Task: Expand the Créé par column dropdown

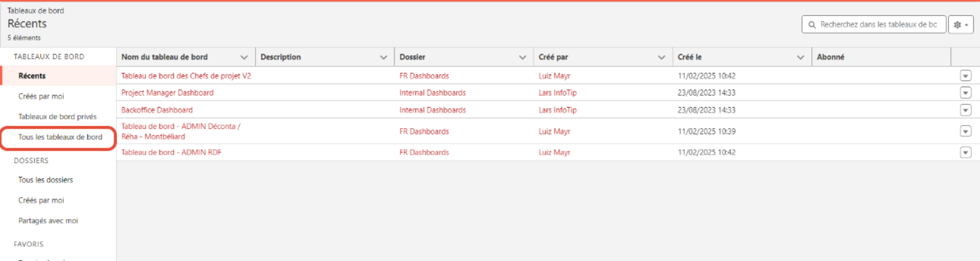Action: pyautogui.click(x=661, y=57)
